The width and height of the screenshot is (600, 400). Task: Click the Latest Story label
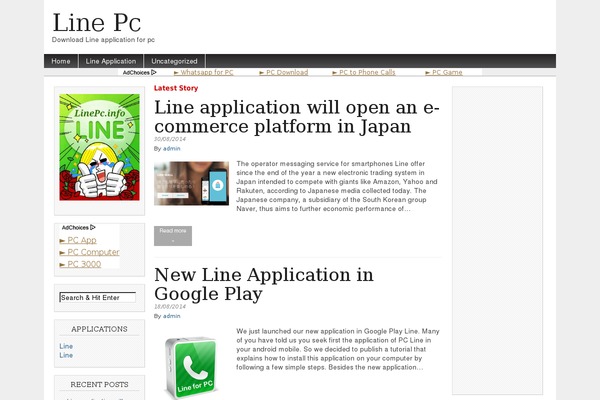[x=176, y=88]
